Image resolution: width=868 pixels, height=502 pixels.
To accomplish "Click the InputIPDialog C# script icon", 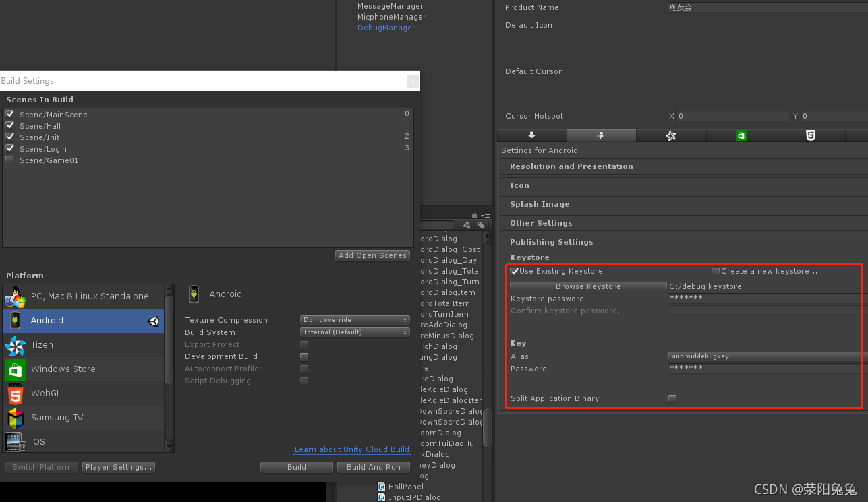I will coord(382,497).
